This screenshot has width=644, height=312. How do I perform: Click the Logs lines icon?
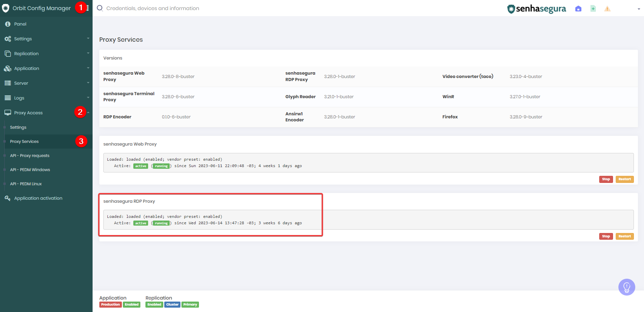click(x=8, y=98)
